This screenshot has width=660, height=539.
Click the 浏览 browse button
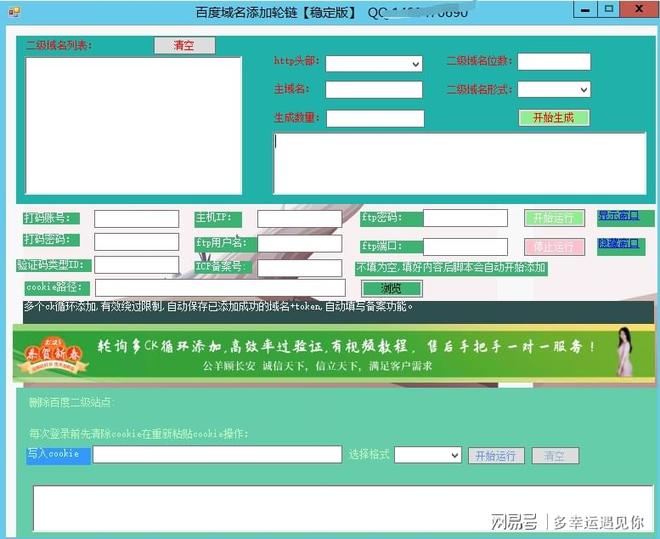391,289
